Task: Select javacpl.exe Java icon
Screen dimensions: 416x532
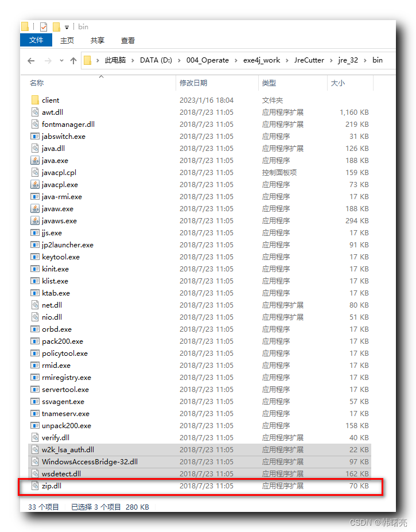Action: 35,184
